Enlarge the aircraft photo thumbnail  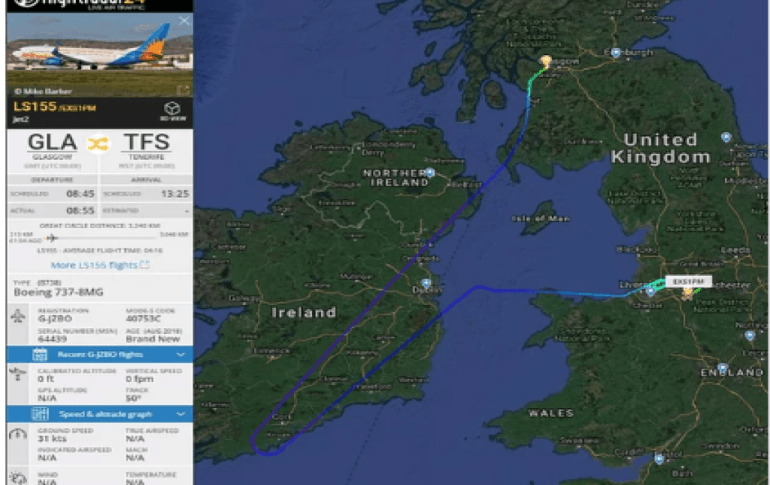(183, 89)
